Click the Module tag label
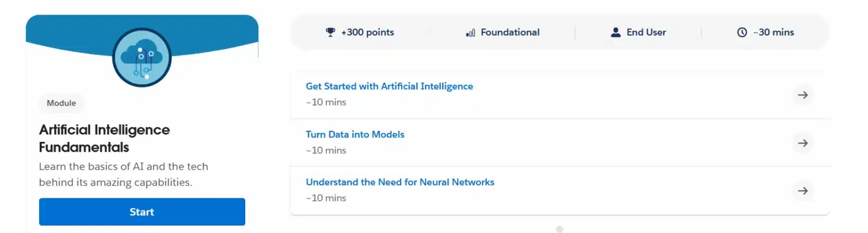This screenshot has height=233, width=868. pos(61,103)
